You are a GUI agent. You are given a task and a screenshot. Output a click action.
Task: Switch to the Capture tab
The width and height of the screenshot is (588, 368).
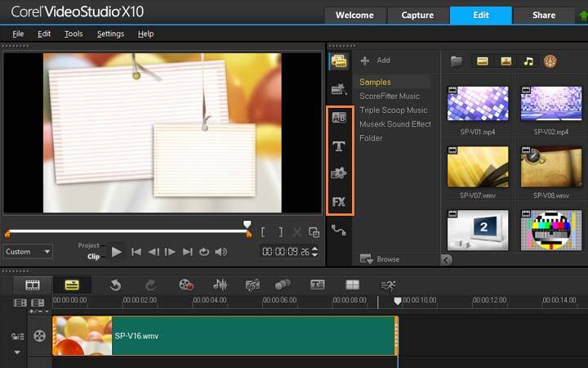(x=418, y=16)
